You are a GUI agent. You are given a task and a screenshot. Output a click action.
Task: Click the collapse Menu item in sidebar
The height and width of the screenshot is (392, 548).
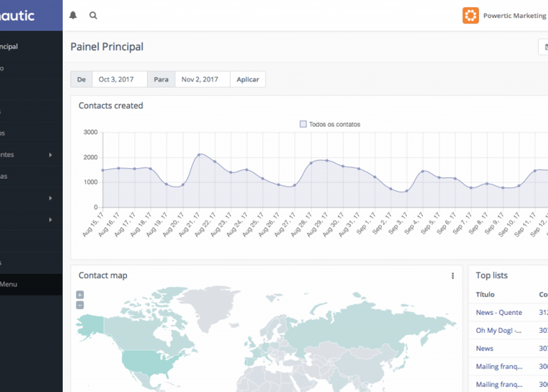[10, 284]
